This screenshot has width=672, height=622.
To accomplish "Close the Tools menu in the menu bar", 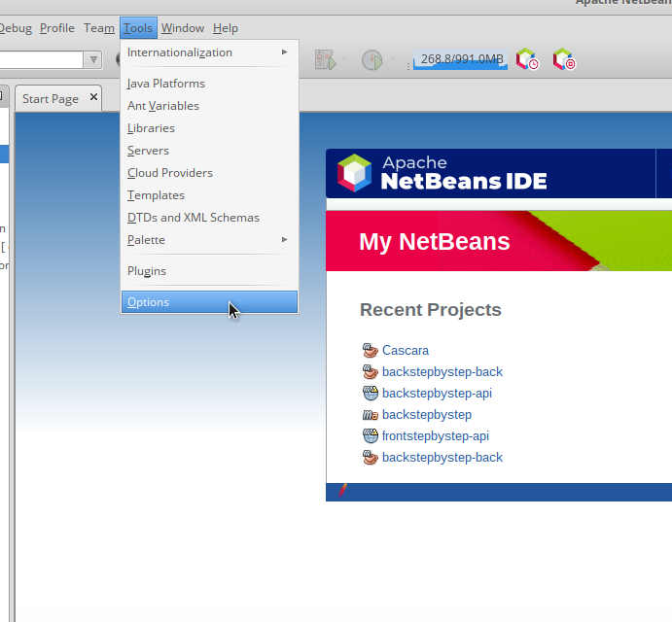I will point(138,28).
